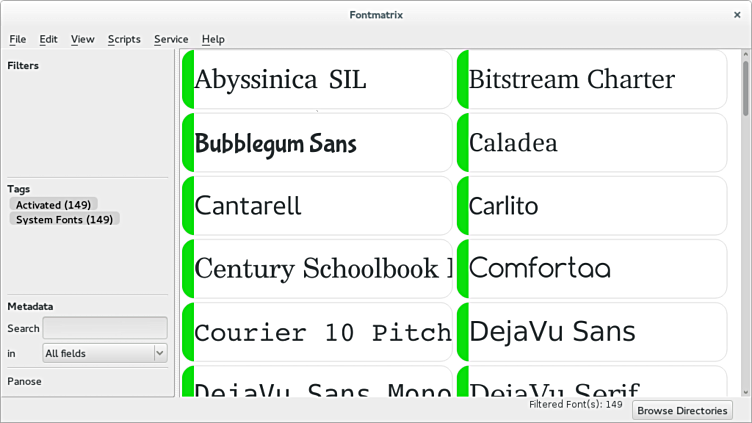Select the DejaVu Sans font preview
Image resolution: width=752 pixels, height=423 pixels.
tap(595, 332)
